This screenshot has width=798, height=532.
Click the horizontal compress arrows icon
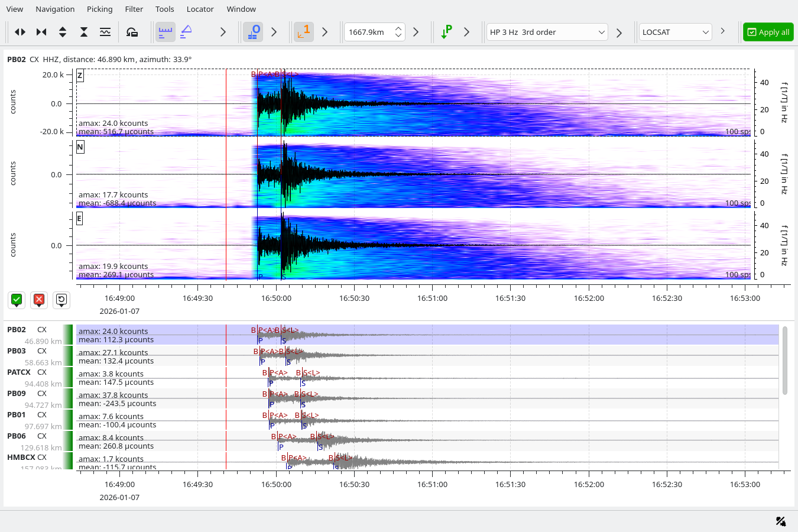[41, 32]
